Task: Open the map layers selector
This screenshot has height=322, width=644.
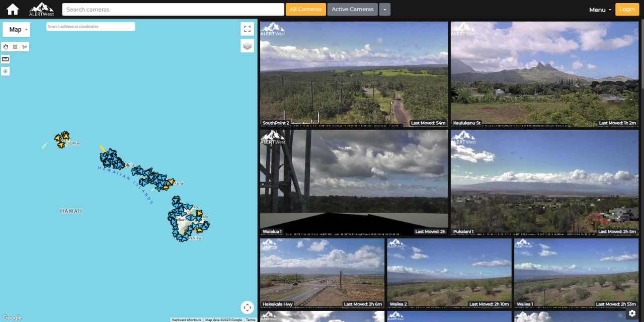Action: pyautogui.click(x=247, y=45)
